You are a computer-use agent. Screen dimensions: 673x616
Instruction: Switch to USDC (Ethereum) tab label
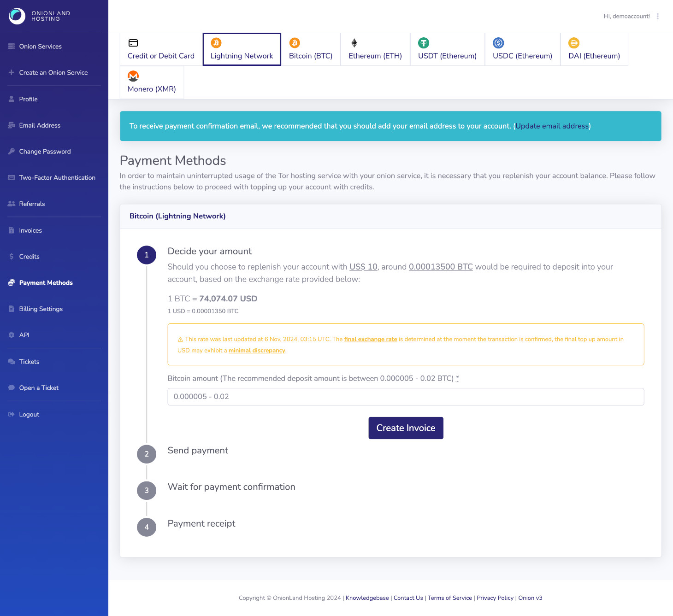tap(522, 56)
